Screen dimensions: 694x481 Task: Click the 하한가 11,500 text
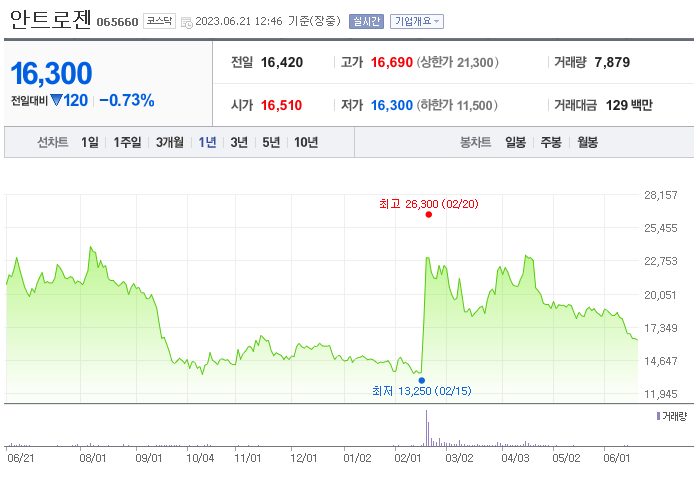pyautogui.click(x=457, y=105)
